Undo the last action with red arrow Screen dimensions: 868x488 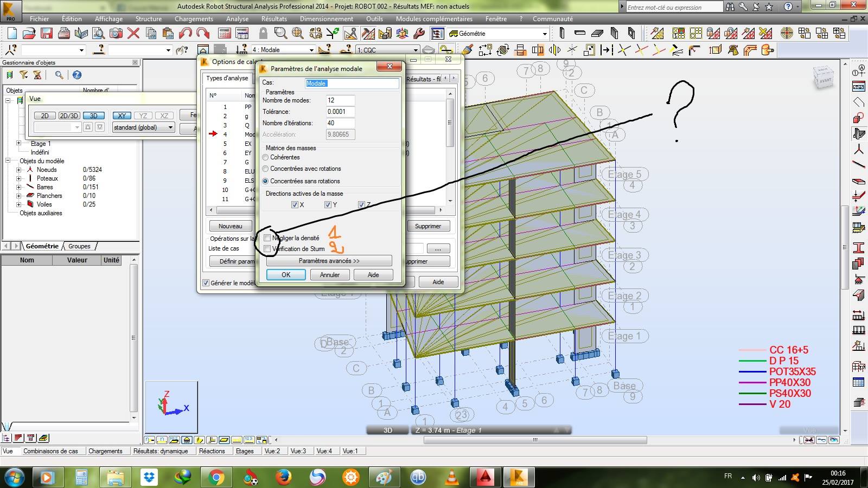click(x=186, y=34)
